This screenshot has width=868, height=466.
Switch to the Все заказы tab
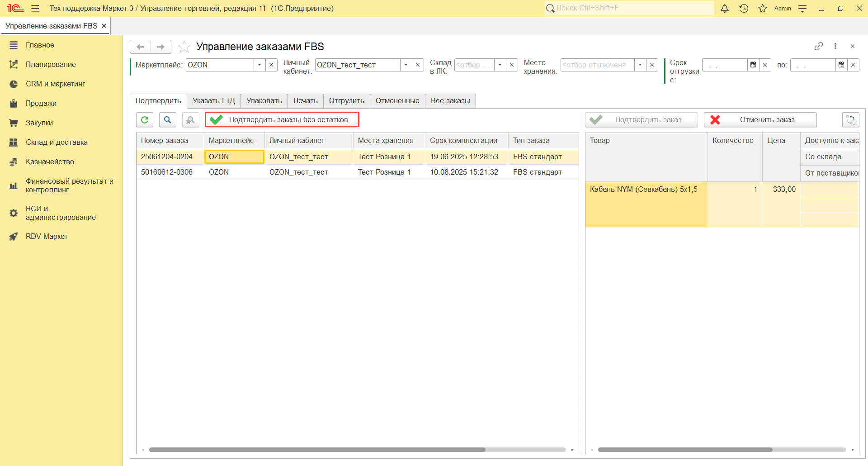point(450,100)
